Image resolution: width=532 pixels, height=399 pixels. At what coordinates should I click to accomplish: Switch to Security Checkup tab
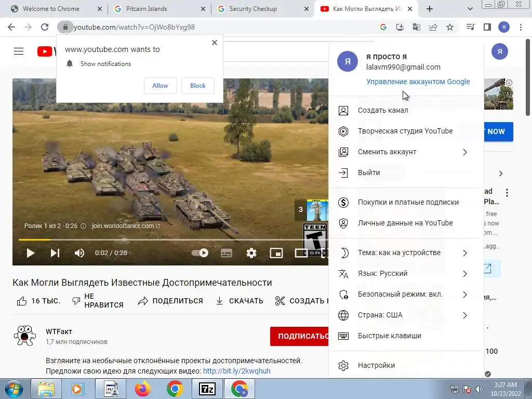[253, 9]
